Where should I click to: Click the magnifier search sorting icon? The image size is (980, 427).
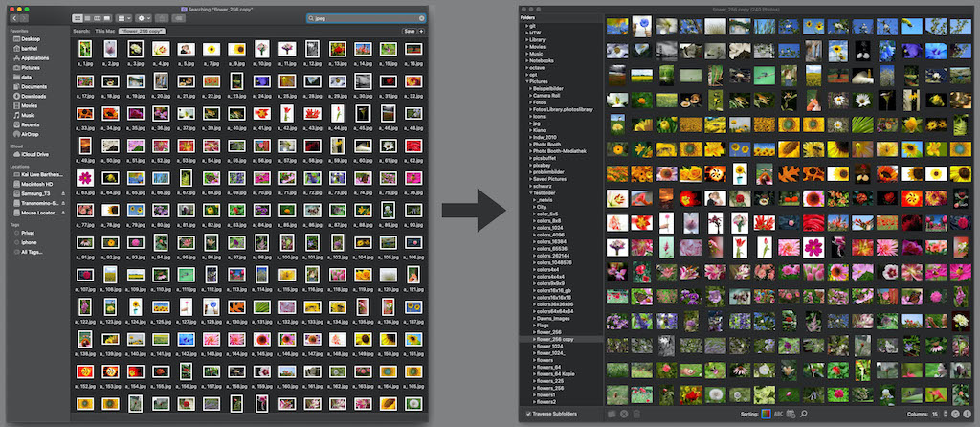coord(803,414)
